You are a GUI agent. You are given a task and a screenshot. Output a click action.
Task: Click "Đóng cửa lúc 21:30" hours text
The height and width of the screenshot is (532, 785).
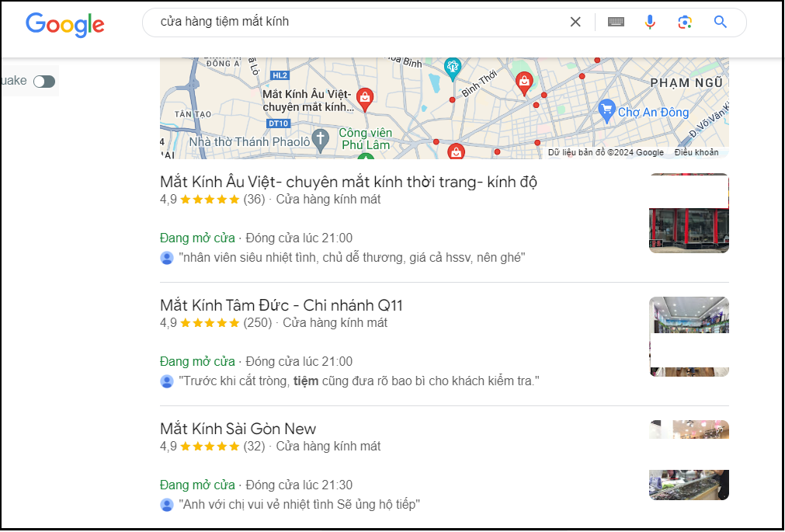(x=299, y=485)
